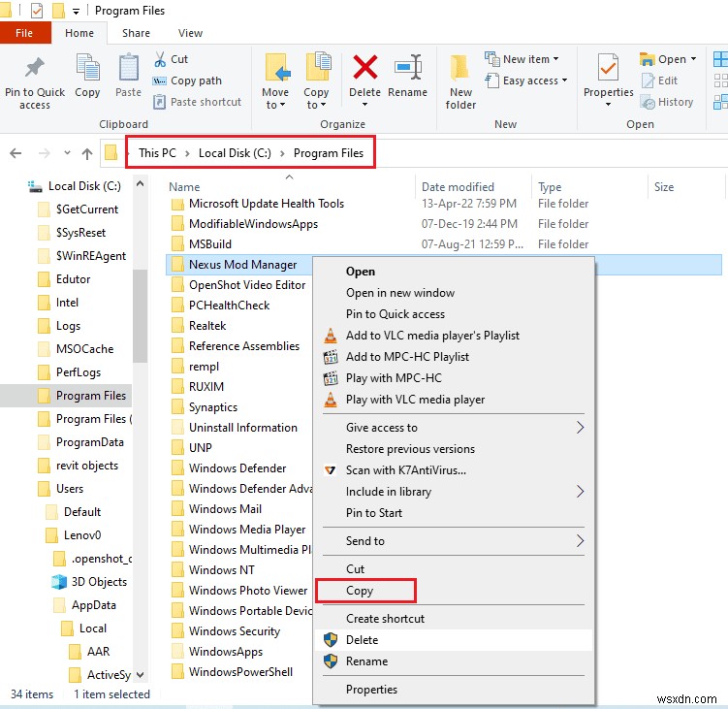Click Scan with K7AntiVirus

(x=453, y=470)
